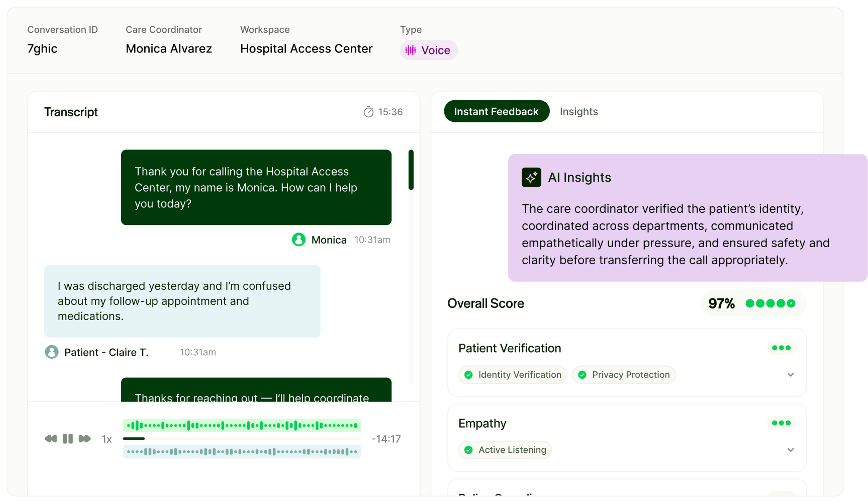The width and height of the screenshot is (868, 503).
Task: Click the Active Listening check chip
Action: [505, 450]
